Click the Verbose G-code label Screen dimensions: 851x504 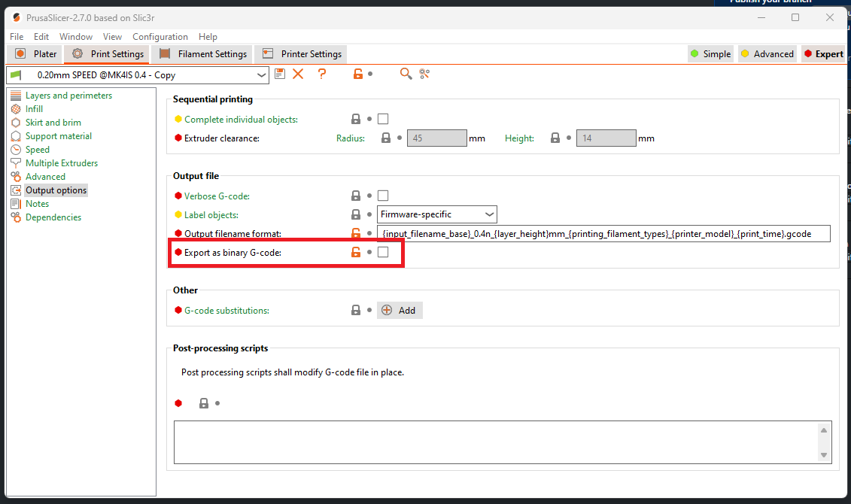click(x=217, y=196)
